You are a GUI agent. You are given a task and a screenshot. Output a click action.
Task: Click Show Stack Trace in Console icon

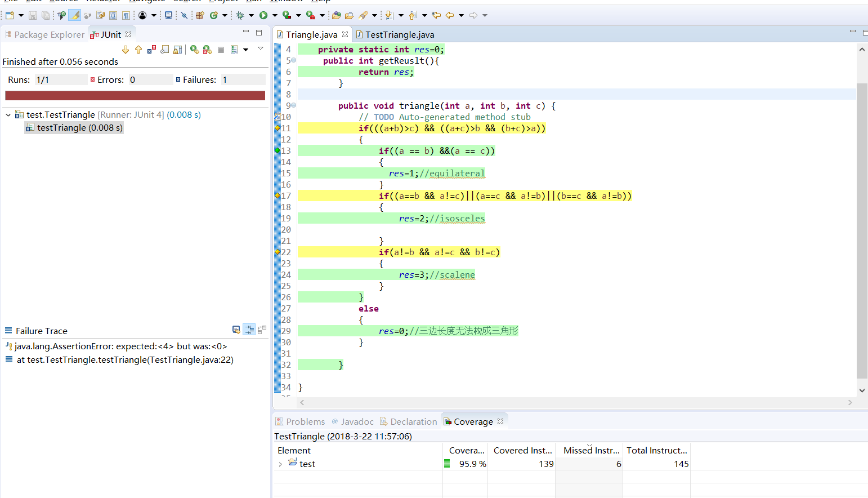(236, 330)
